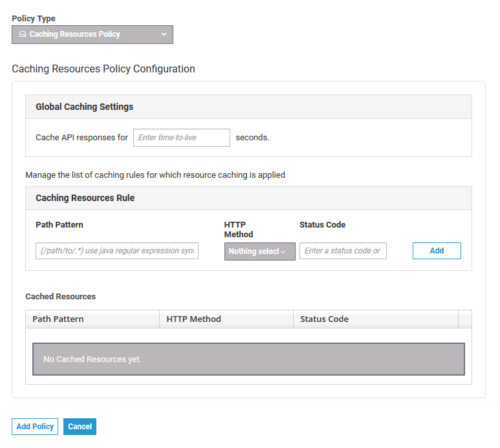This screenshot has height=448, width=500.
Task: Expand the Policy Type dropdown chevron
Action: [164, 34]
